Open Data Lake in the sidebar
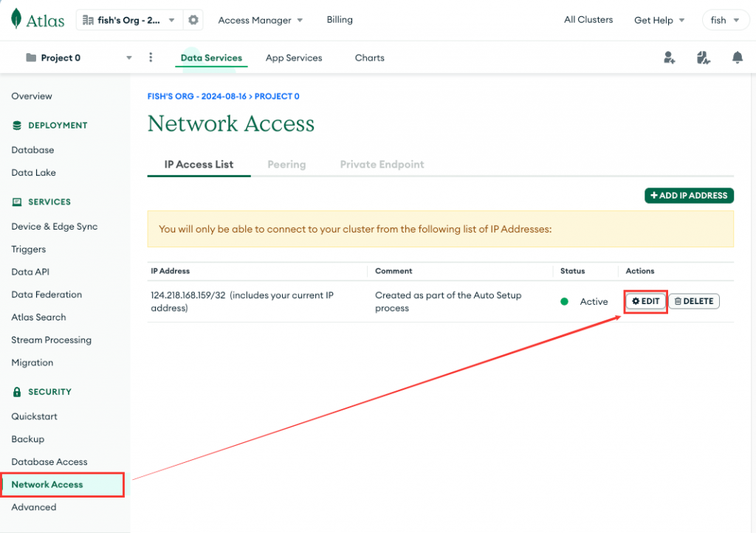This screenshot has height=533, width=756. pos(34,173)
